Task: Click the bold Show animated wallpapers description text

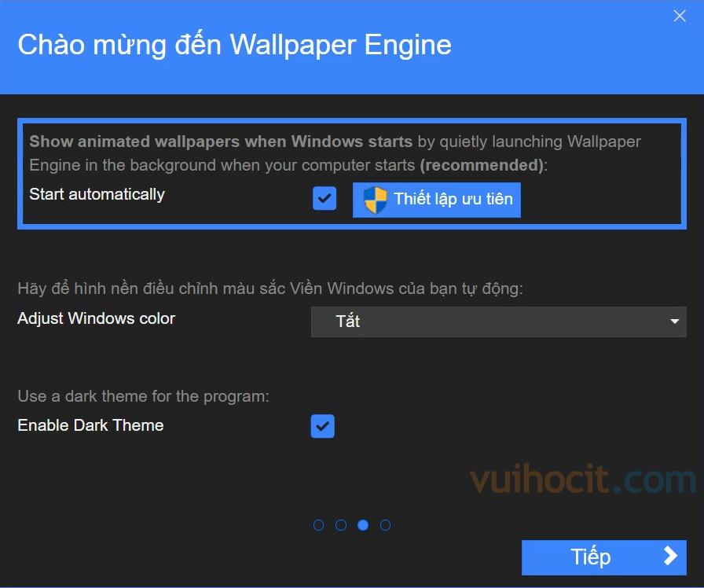Action: [221, 141]
